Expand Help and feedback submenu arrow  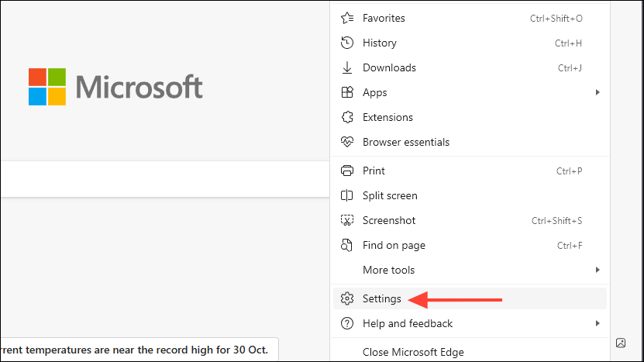[x=598, y=323]
